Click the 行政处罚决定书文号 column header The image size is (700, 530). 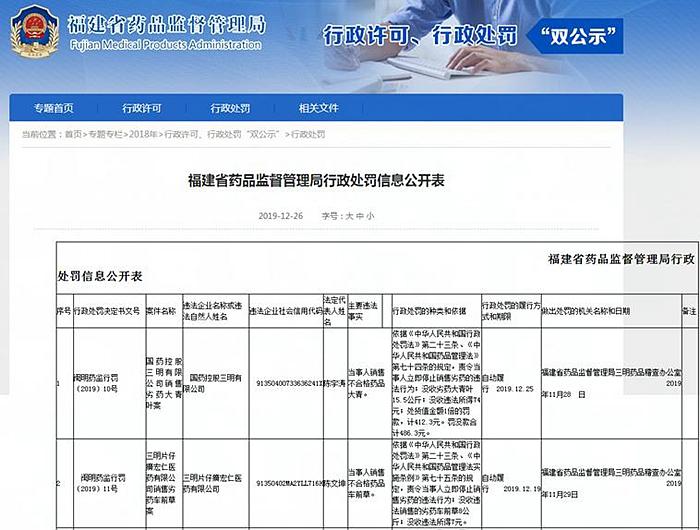click(107, 311)
